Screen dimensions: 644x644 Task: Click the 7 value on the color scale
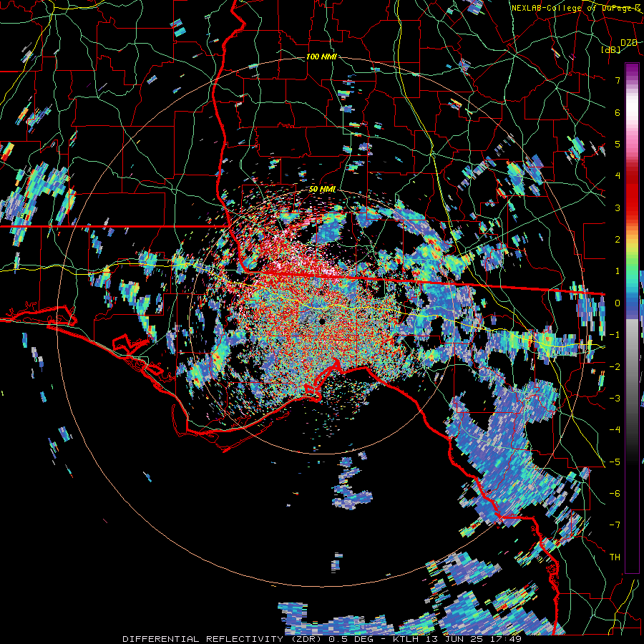(x=618, y=80)
